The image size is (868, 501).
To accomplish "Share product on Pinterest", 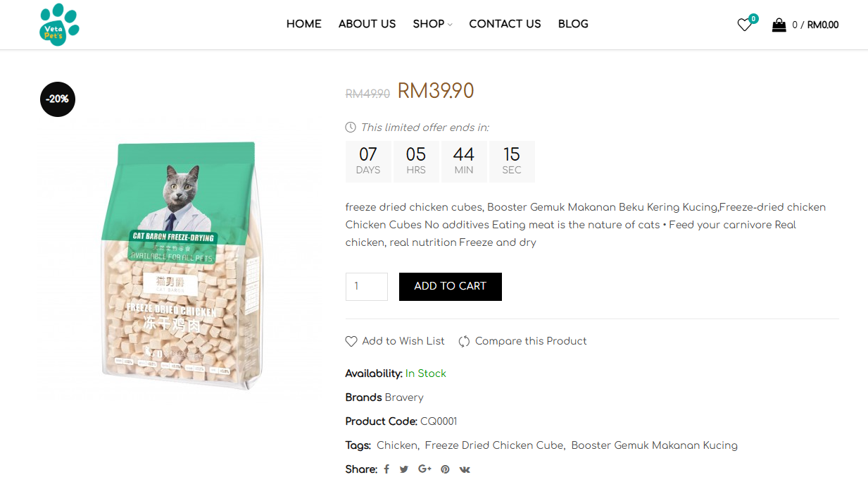I will [445, 469].
